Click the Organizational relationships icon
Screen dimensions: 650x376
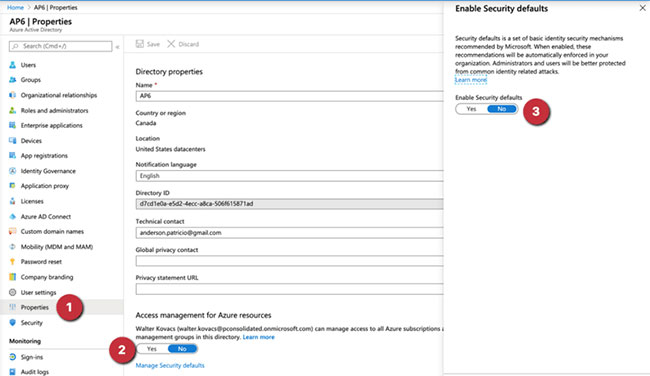click(x=12, y=95)
